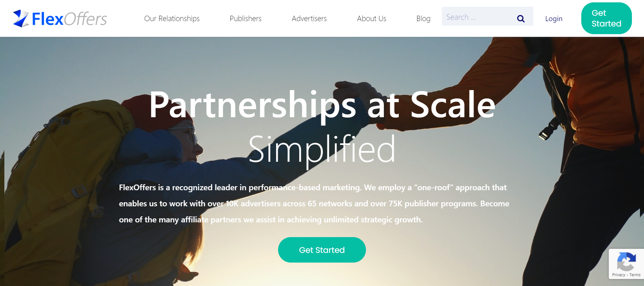
Task: Open the Publishers menu item
Action: tap(246, 18)
